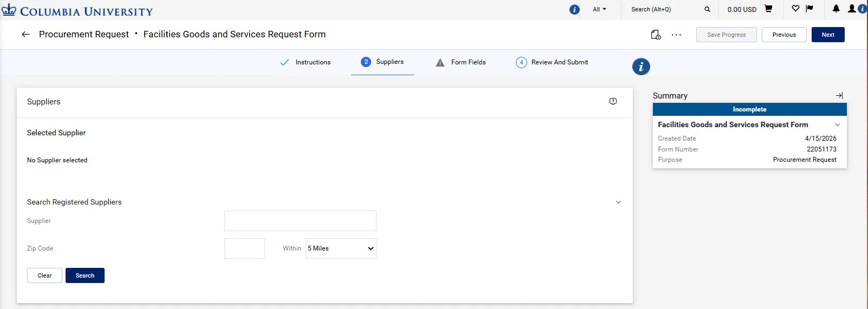Click the Next button
This screenshot has width=868, height=309.
828,35
